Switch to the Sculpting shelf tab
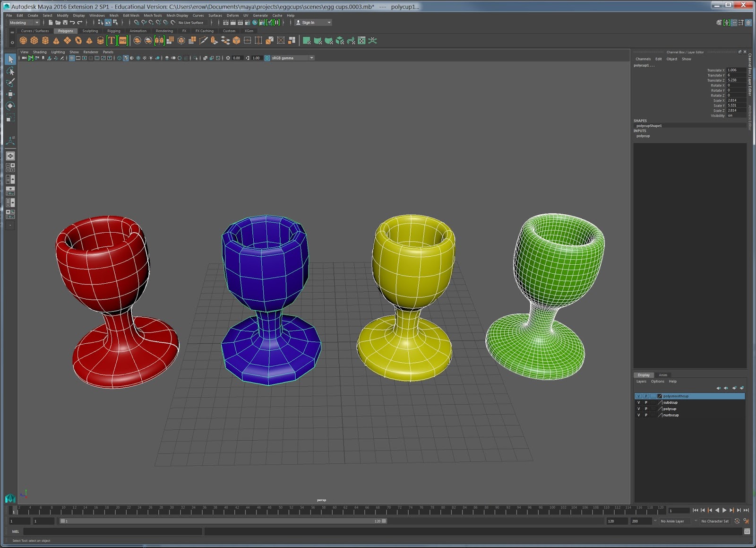The width and height of the screenshot is (756, 548). 90,31
